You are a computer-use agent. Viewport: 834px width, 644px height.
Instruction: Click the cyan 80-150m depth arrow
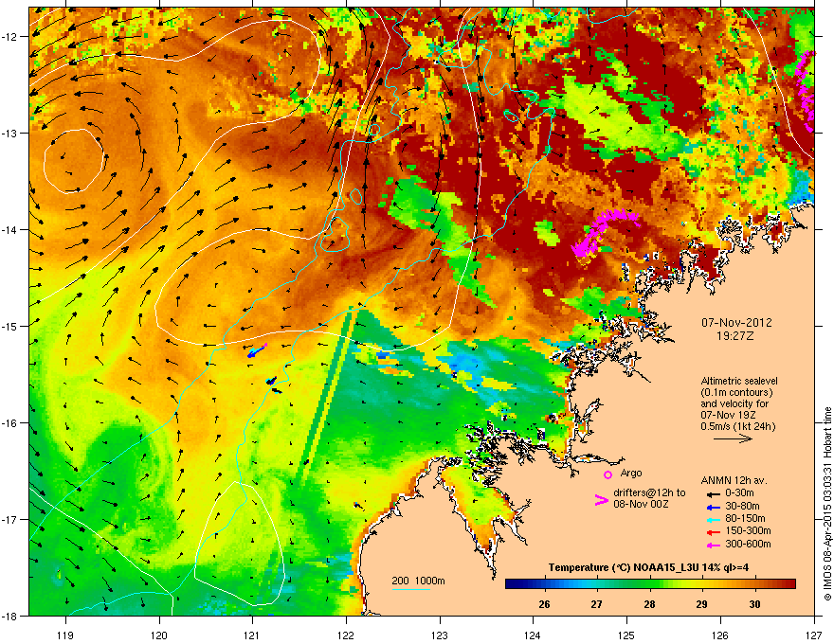pos(713,519)
